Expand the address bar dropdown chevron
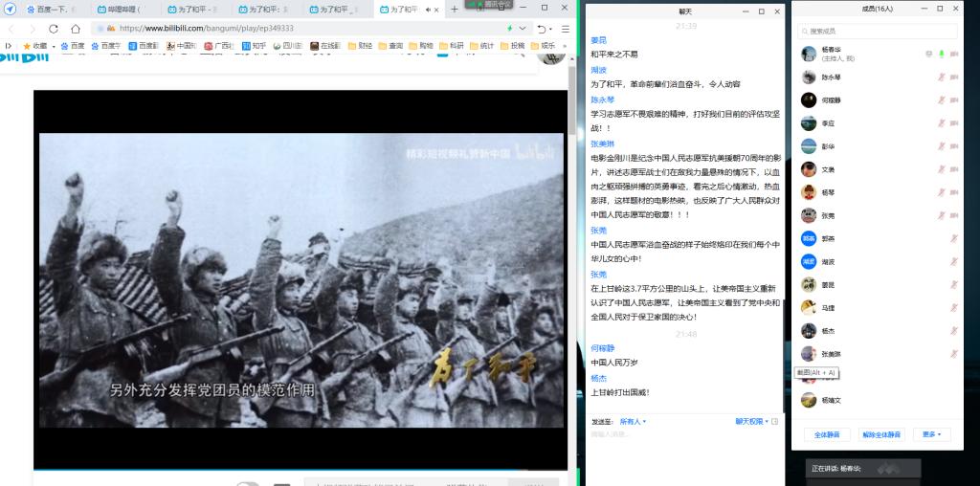 (x=523, y=29)
